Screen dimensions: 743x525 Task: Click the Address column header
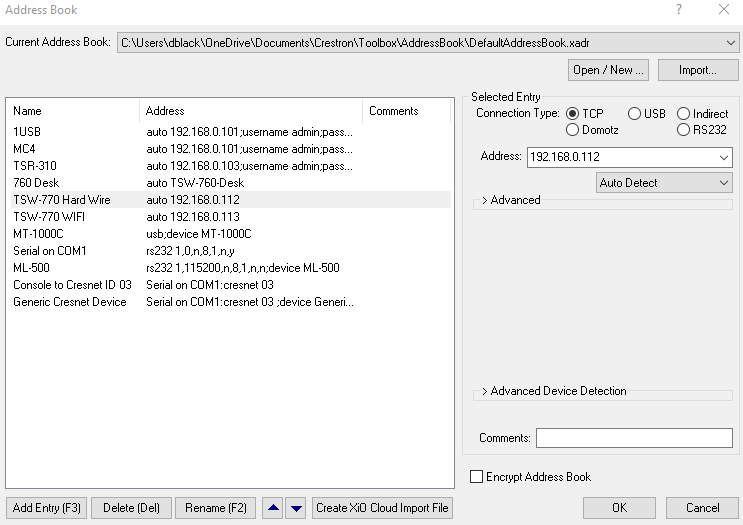pos(250,111)
